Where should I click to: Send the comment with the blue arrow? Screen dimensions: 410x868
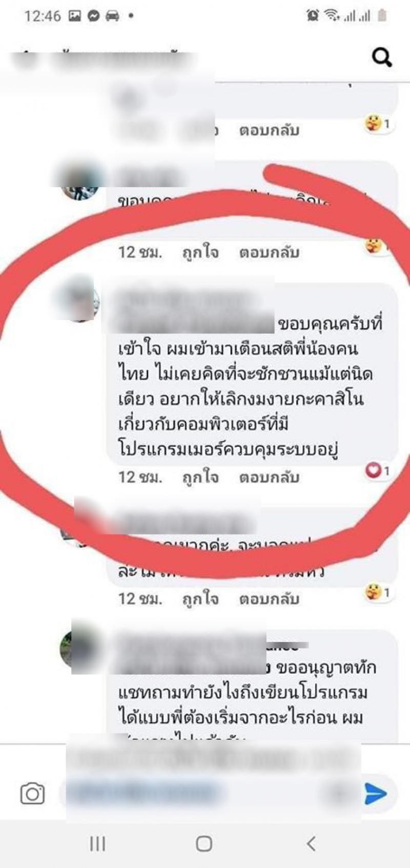click(x=376, y=794)
